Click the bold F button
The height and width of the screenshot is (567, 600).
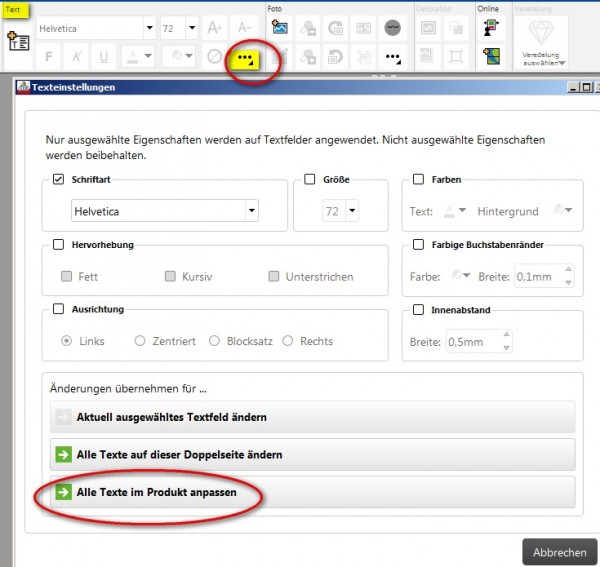click(49, 57)
